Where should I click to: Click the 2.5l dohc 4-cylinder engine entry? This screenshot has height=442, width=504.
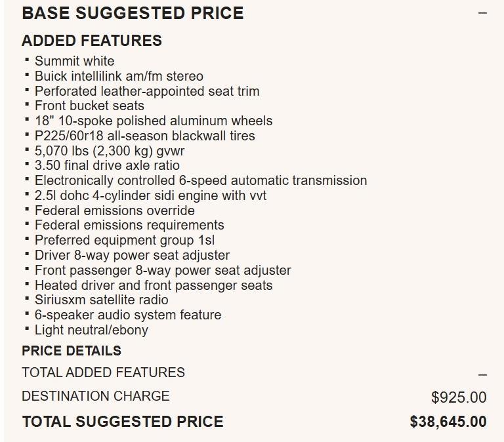150,195
